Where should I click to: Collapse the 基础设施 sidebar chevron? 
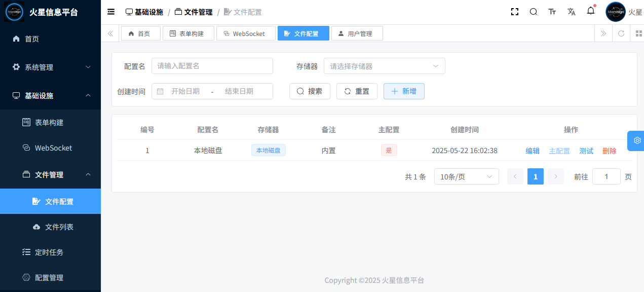click(x=88, y=95)
